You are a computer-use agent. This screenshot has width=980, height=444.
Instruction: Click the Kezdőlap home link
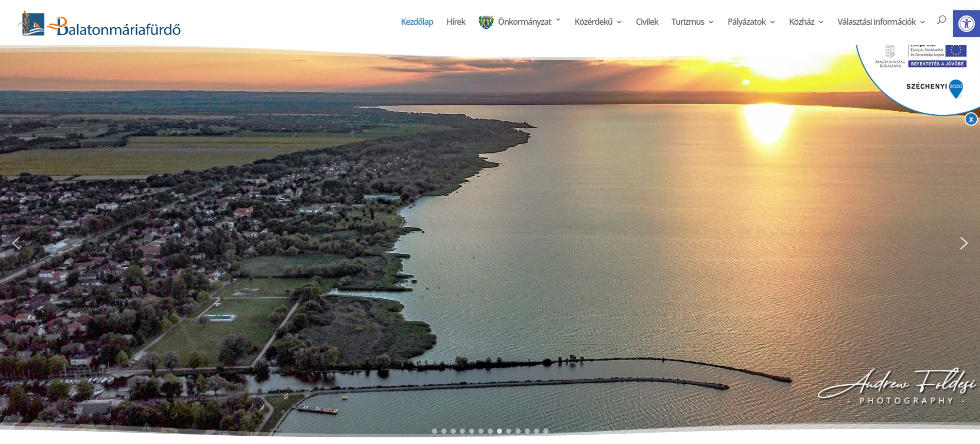click(x=417, y=22)
